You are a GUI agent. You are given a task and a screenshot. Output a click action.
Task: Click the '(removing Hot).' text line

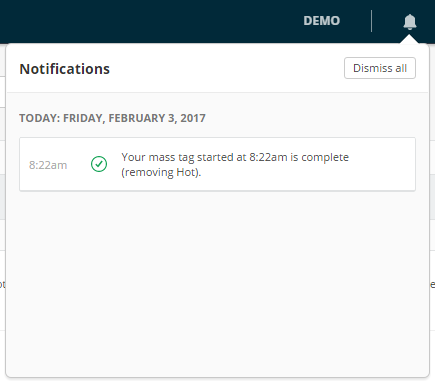[x=161, y=172]
